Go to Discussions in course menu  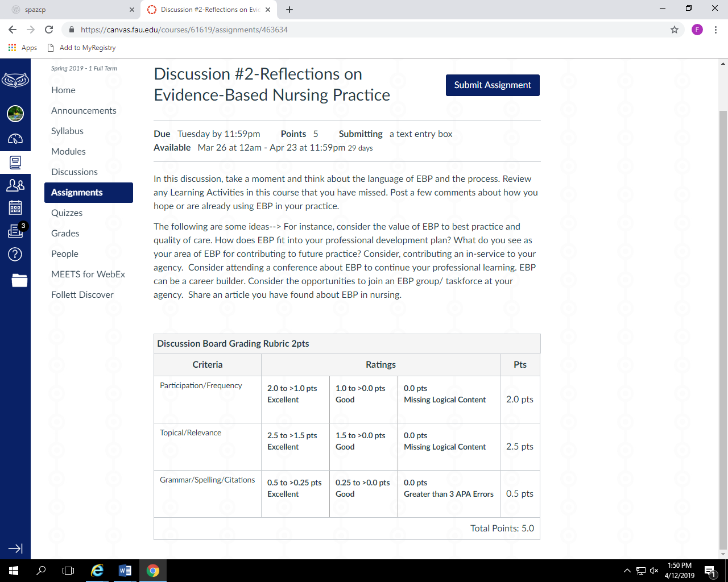pos(75,172)
